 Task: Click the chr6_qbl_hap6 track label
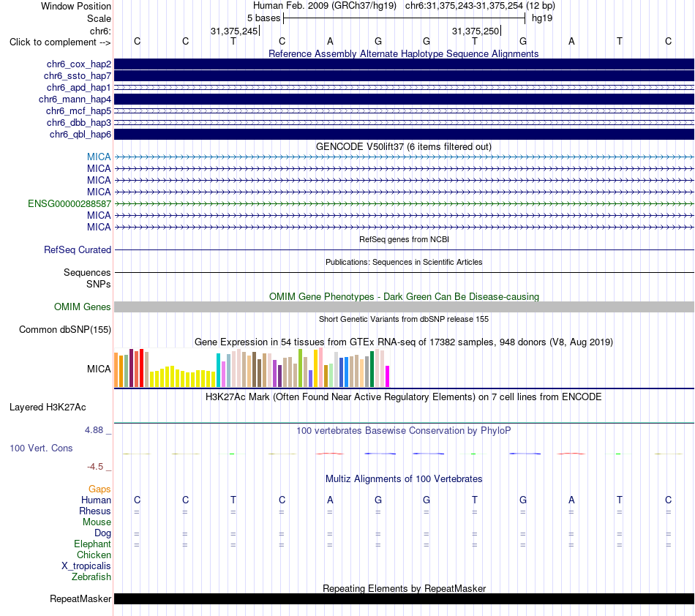(x=80, y=135)
